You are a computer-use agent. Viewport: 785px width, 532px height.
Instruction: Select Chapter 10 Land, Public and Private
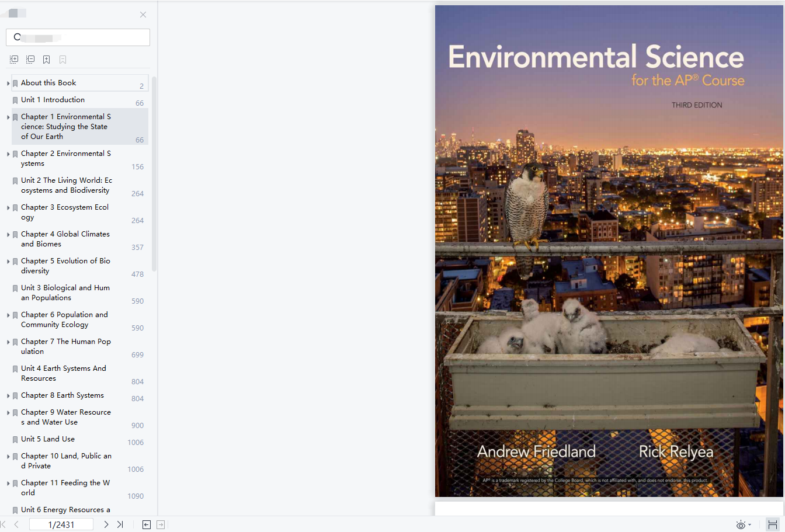tap(66, 461)
